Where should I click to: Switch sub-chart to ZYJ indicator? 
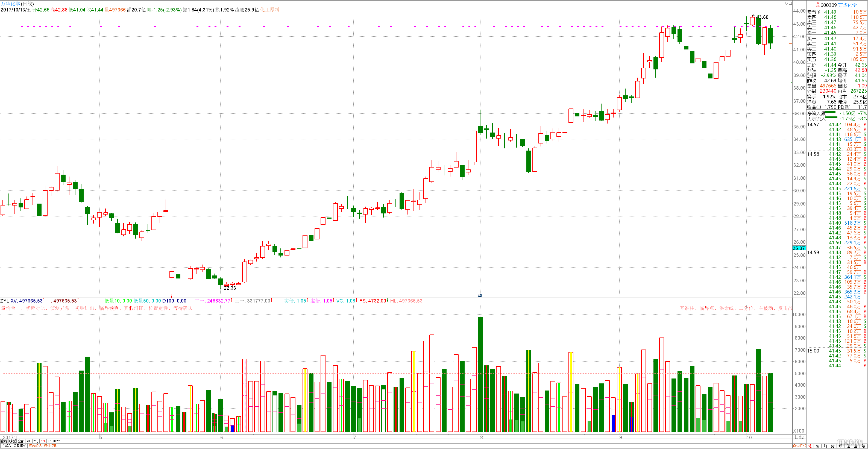pos(36,441)
